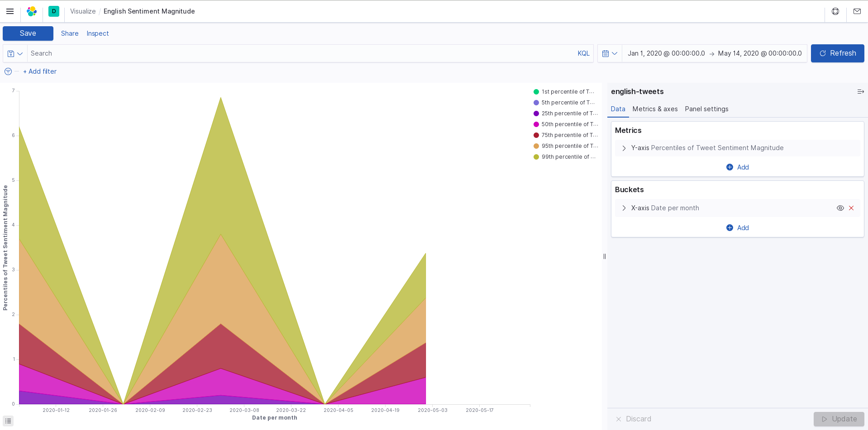The image size is (868, 430).
Task: Click the end date May 14, 2020
Action: [760, 53]
